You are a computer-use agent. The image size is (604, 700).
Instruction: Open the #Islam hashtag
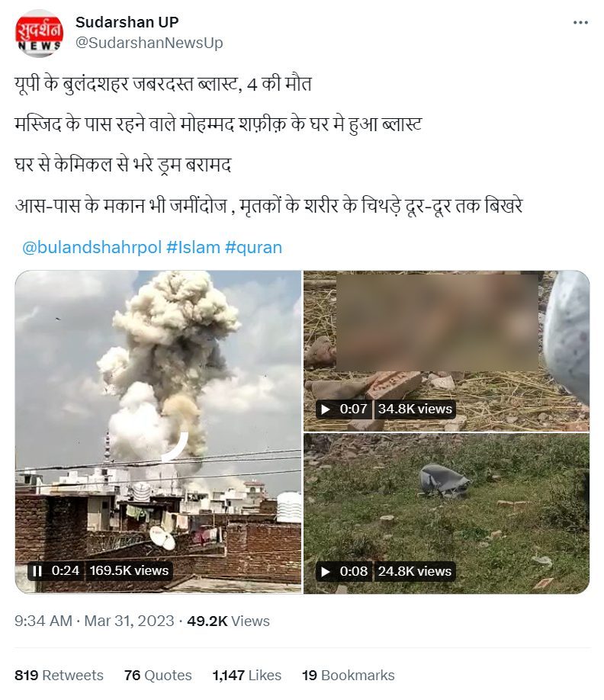pyautogui.click(x=193, y=247)
